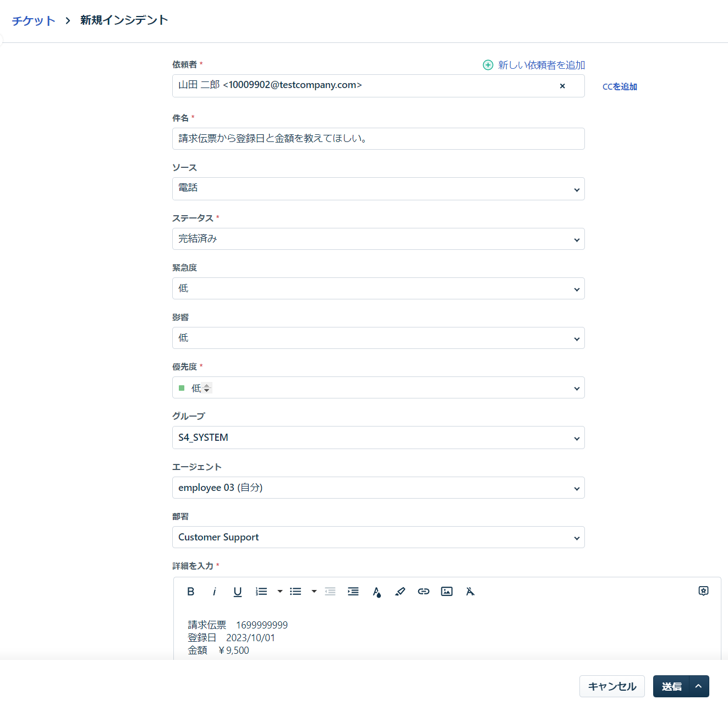
Task: Apply italic formatting
Action: (214, 591)
